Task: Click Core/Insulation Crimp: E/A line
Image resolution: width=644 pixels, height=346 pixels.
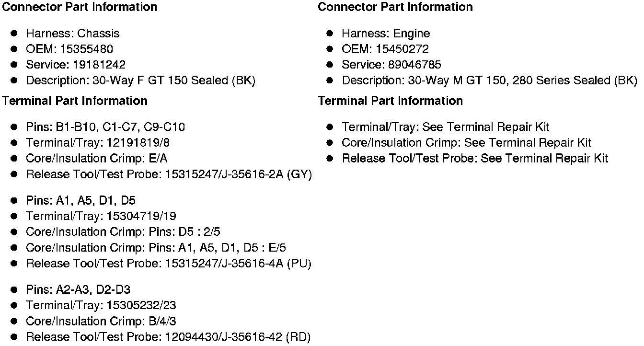Action: point(97,159)
